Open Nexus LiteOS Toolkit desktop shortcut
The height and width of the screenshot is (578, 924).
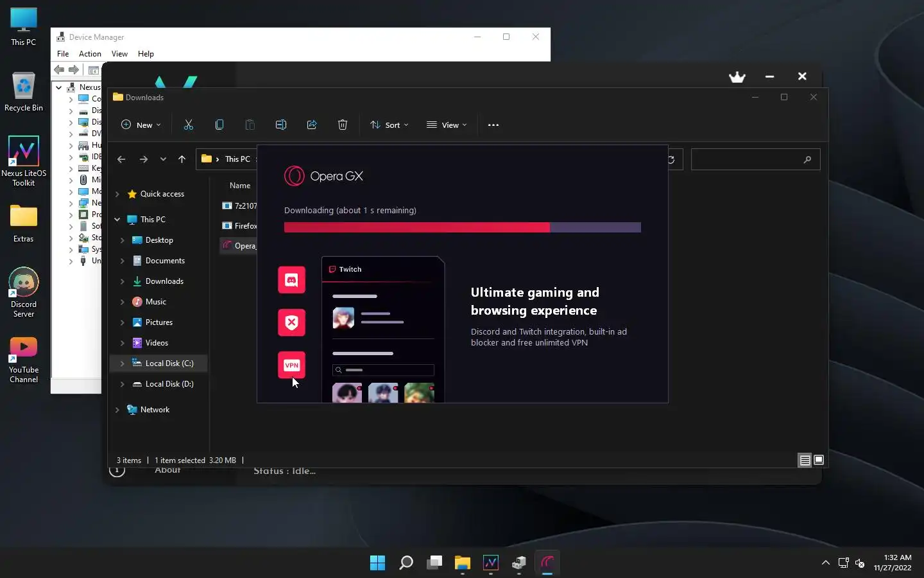click(x=24, y=161)
